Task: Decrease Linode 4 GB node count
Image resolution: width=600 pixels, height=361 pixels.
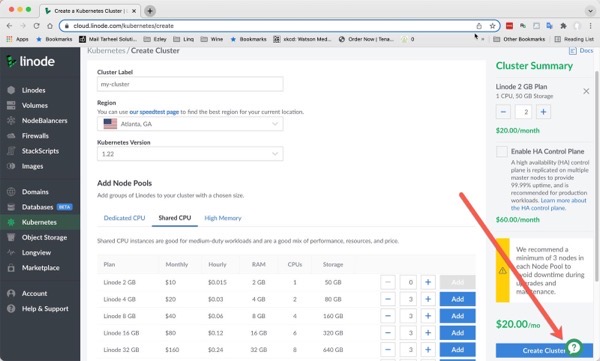Action: tap(388, 299)
